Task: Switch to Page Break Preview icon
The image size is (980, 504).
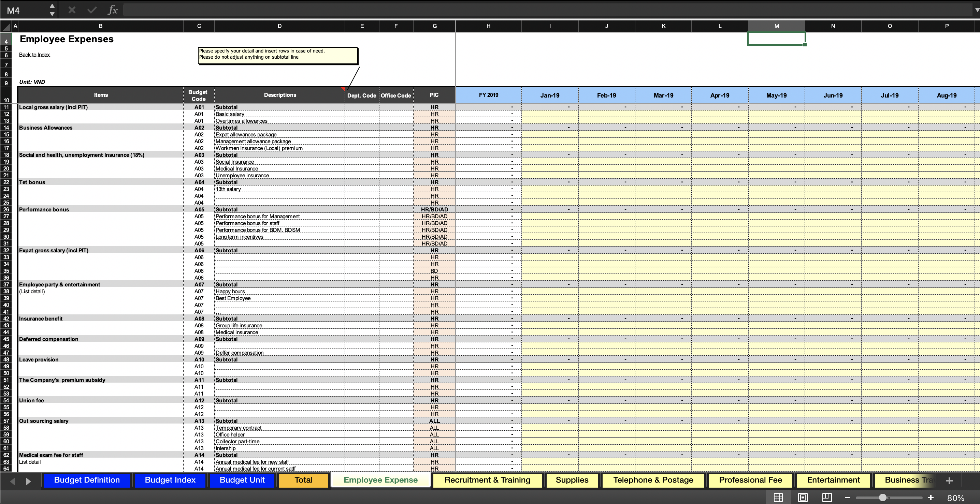Action: 827,497
